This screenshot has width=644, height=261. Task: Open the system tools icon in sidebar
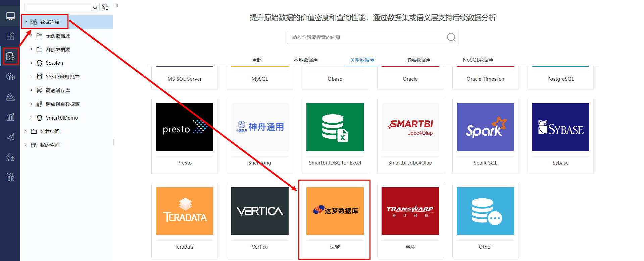tap(10, 177)
